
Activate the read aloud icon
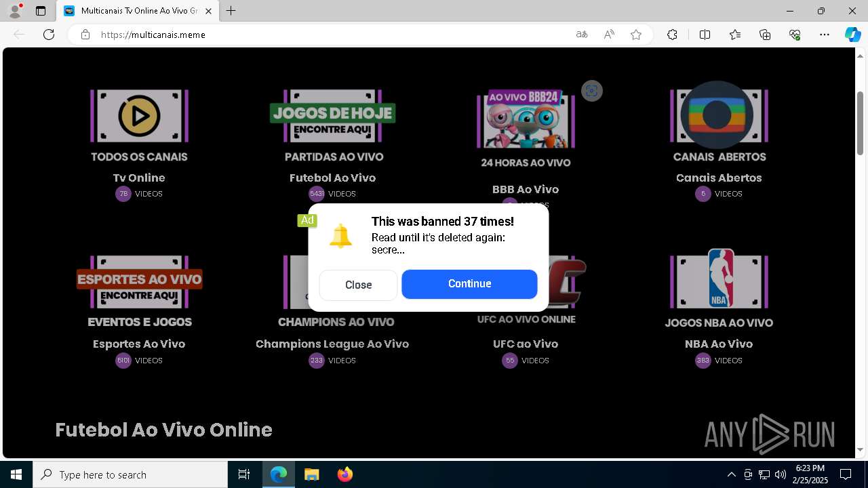[x=609, y=35]
